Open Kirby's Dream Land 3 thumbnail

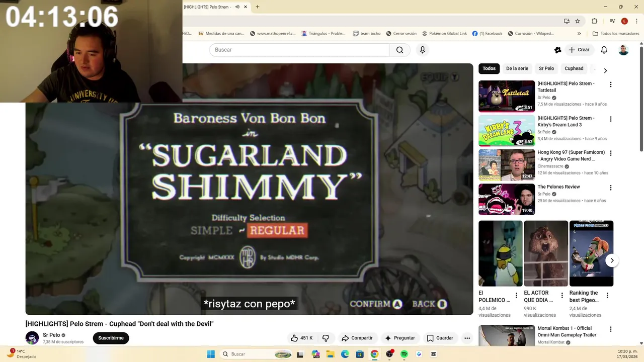pyautogui.click(x=507, y=131)
